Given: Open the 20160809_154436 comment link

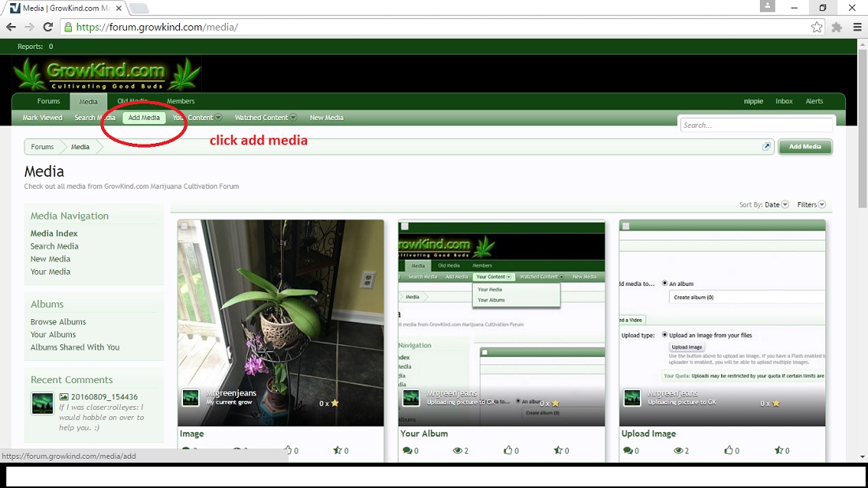Looking at the screenshot, I should point(104,396).
